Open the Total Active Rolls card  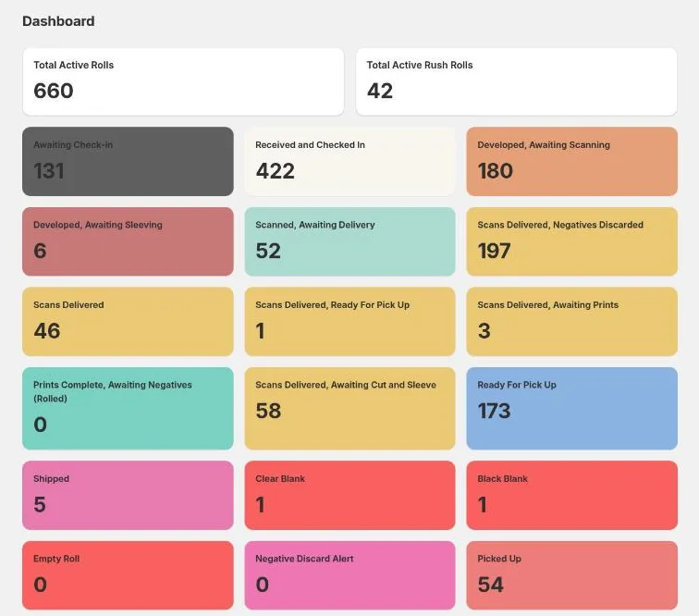pos(183,81)
